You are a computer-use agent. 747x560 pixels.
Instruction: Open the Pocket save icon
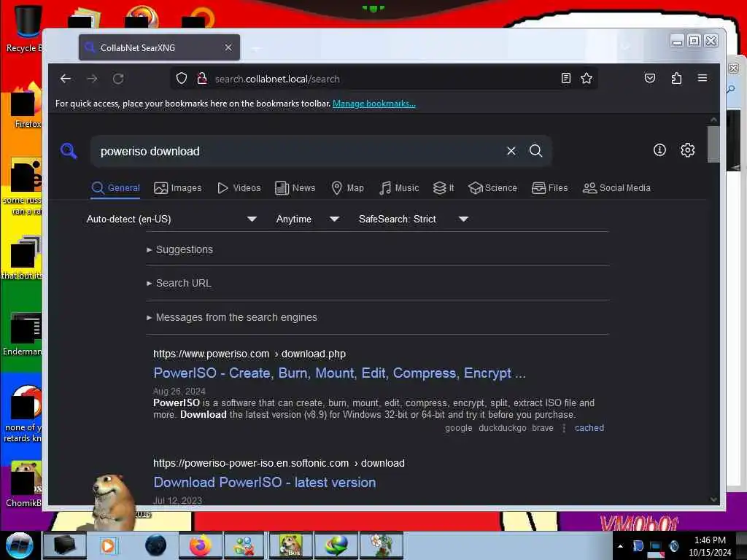click(x=650, y=78)
